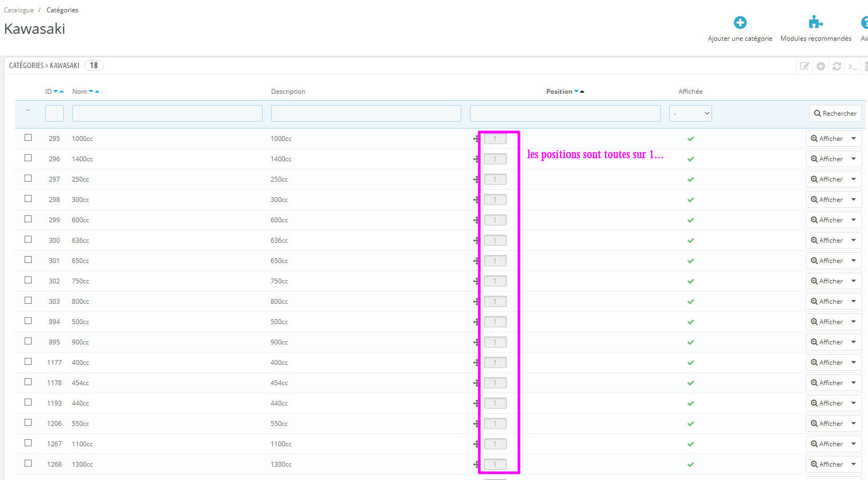Check the box for ID 1177
The height and width of the screenshot is (480, 868).
(28, 362)
